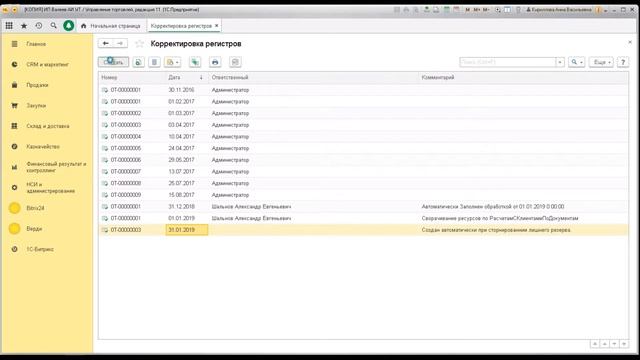Click the Создать button

tap(113, 62)
